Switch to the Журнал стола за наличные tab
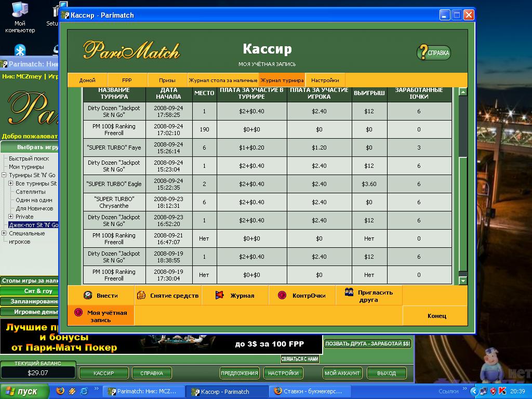Image resolution: width=532 pixels, height=399 pixels. pyautogui.click(x=223, y=81)
